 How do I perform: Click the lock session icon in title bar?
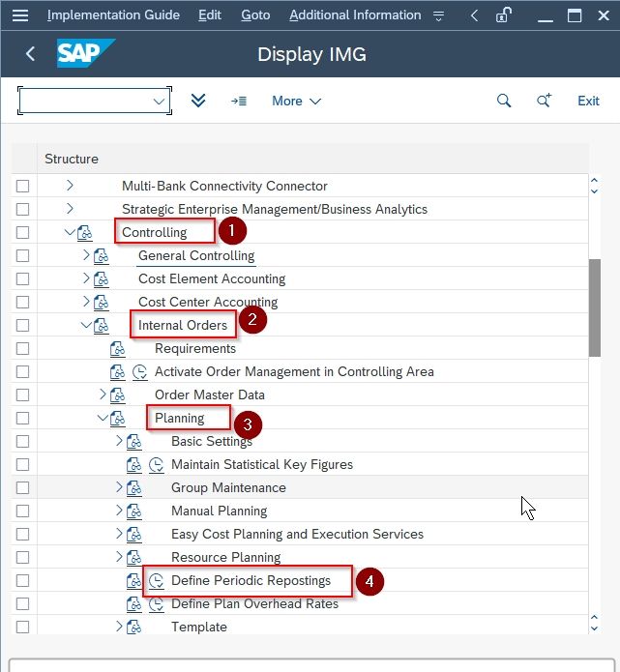click(503, 15)
